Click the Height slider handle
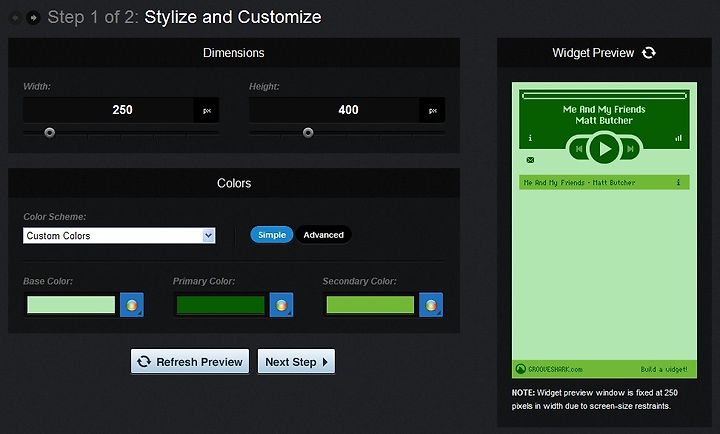This screenshot has height=434, width=720. point(308,133)
